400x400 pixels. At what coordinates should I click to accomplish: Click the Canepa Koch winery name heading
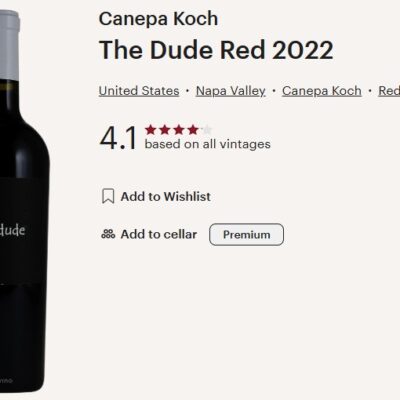click(x=158, y=19)
